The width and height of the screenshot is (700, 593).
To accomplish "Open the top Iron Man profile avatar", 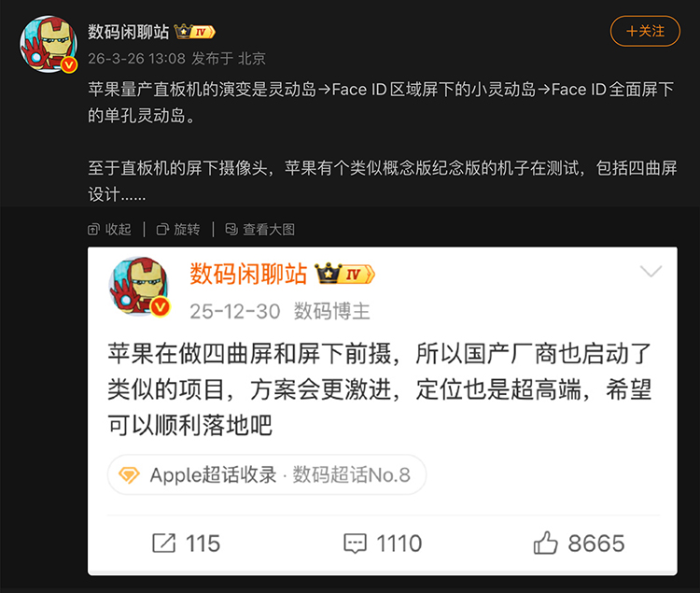I will pyautogui.click(x=49, y=44).
